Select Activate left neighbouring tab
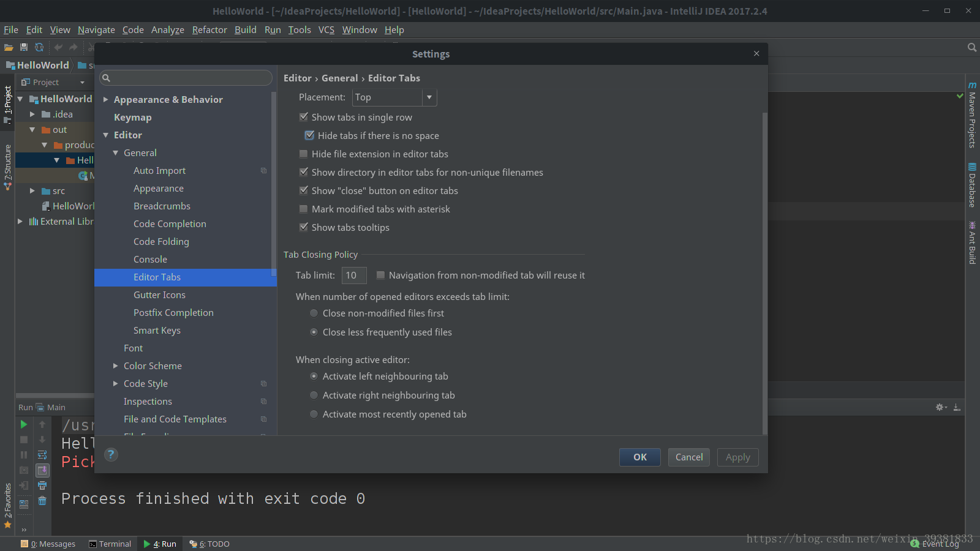This screenshot has height=551, width=980. point(314,376)
